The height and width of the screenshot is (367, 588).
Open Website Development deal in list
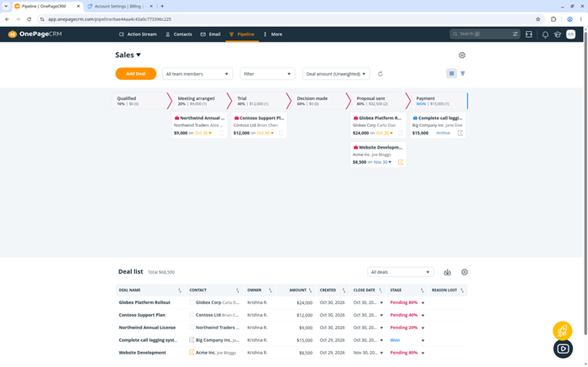(142, 353)
